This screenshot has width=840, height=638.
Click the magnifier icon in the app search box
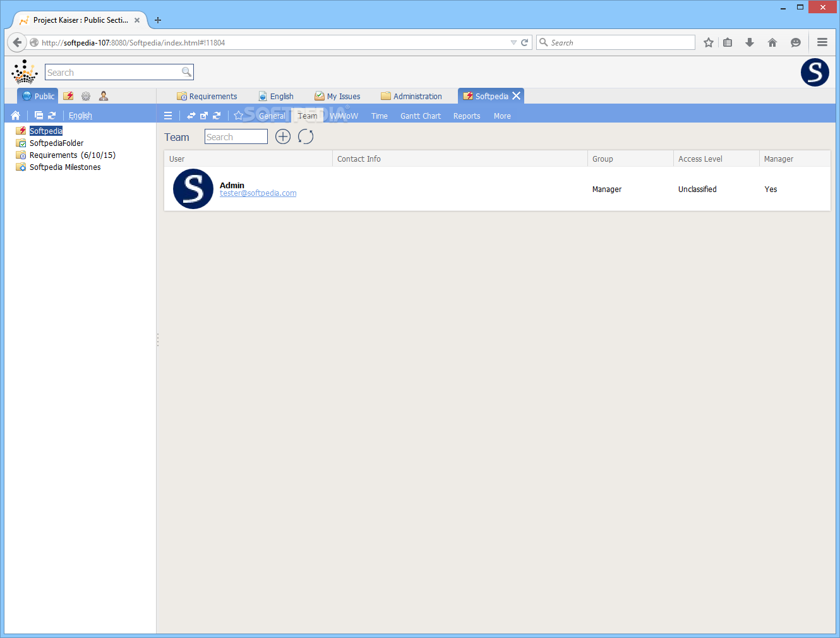pos(186,72)
